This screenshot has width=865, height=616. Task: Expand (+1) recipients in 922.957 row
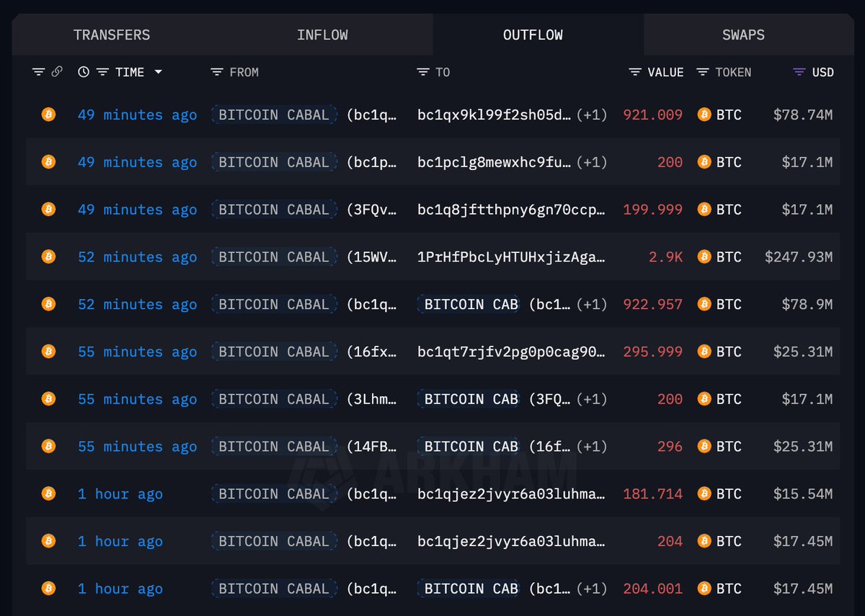click(x=592, y=304)
